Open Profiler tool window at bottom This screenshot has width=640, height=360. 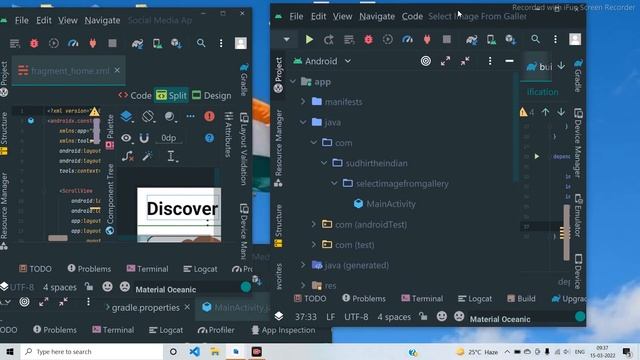216,330
